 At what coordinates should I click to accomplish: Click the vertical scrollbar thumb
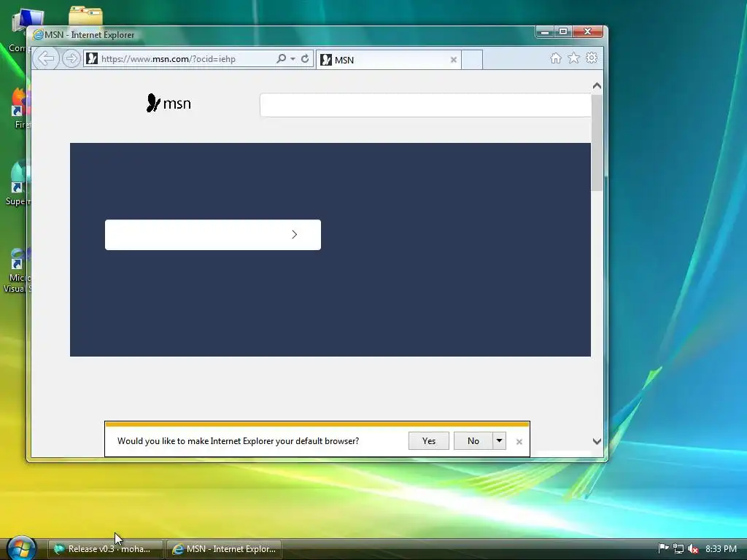597,143
